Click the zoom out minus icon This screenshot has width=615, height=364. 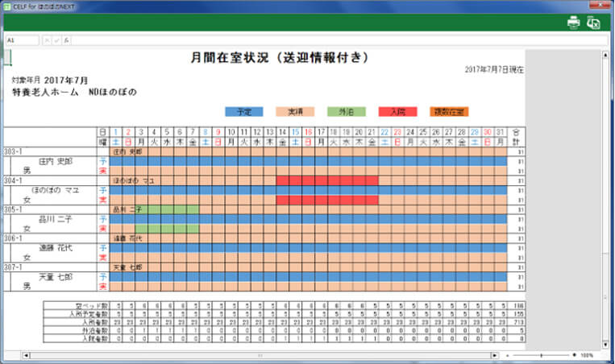tap(508, 354)
